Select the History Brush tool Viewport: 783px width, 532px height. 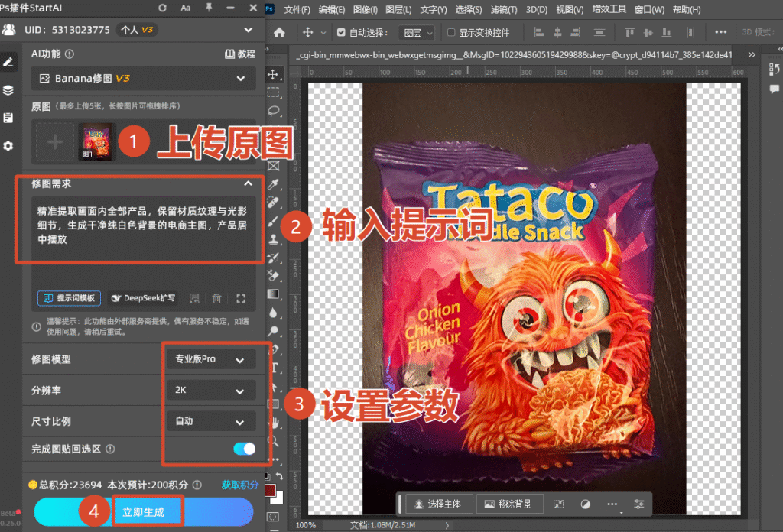click(273, 258)
